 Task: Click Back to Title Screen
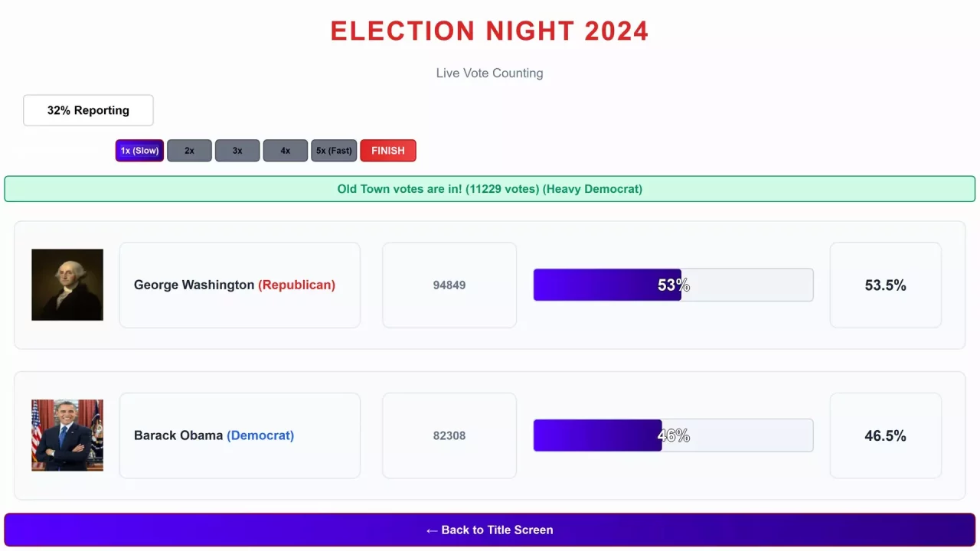pyautogui.click(x=490, y=530)
